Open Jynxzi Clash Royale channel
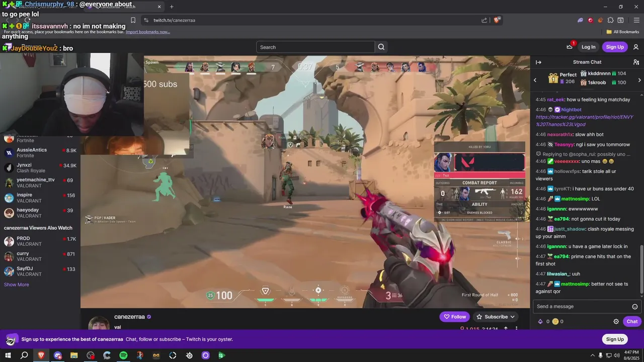This screenshot has height=362, width=644. pyautogui.click(x=40, y=168)
